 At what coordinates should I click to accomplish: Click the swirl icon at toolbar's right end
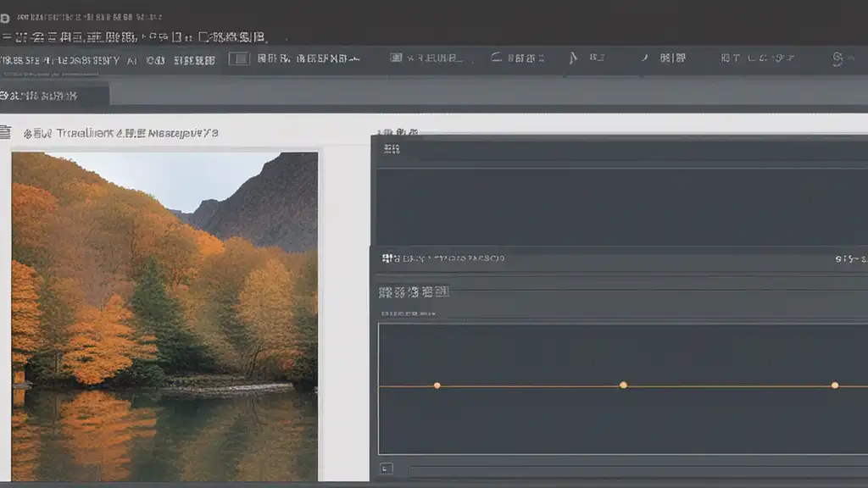click(x=837, y=58)
